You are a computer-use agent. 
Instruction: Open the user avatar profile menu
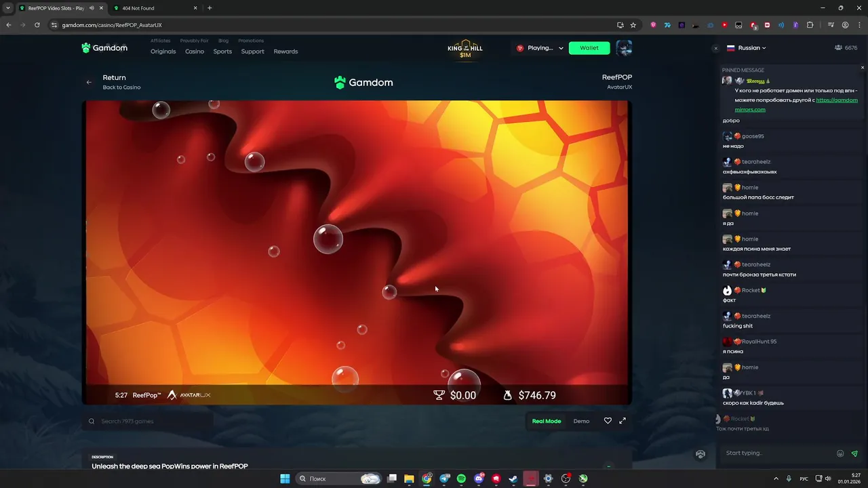tap(624, 48)
